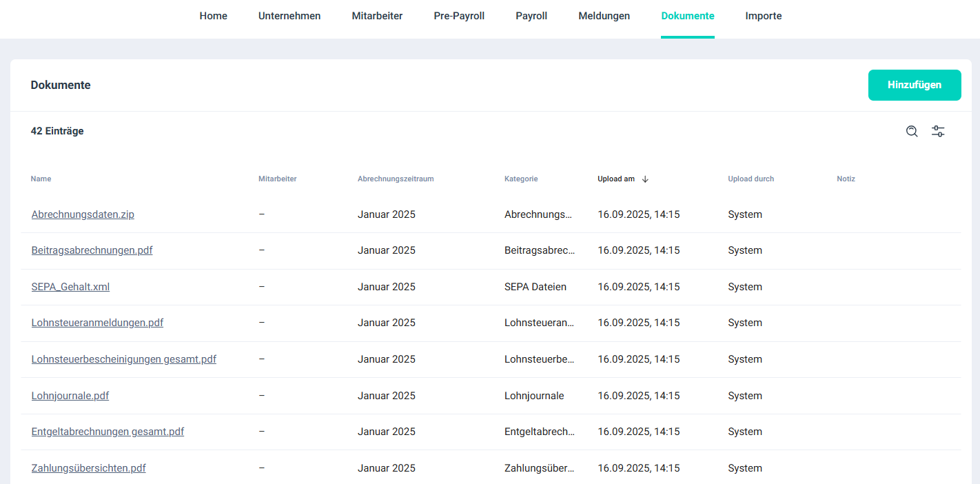
Task: Click the sort arrow beside Upload am
Action: (645, 179)
